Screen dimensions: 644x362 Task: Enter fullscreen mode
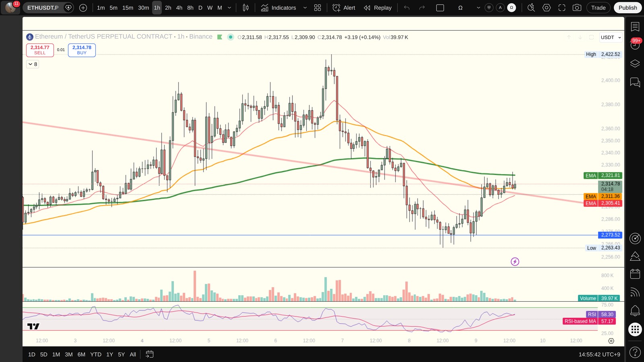pos(562,8)
